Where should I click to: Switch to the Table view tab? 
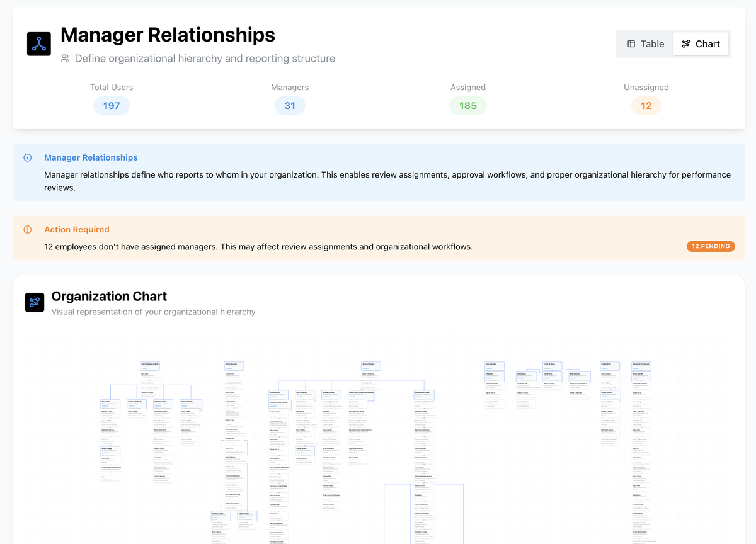(x=645, y=44)
